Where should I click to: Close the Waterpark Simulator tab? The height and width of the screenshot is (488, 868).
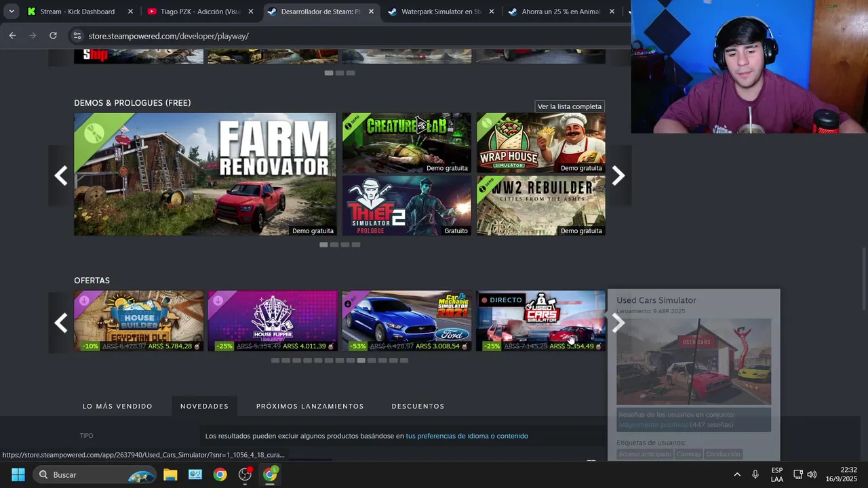(x=491, y=12)
